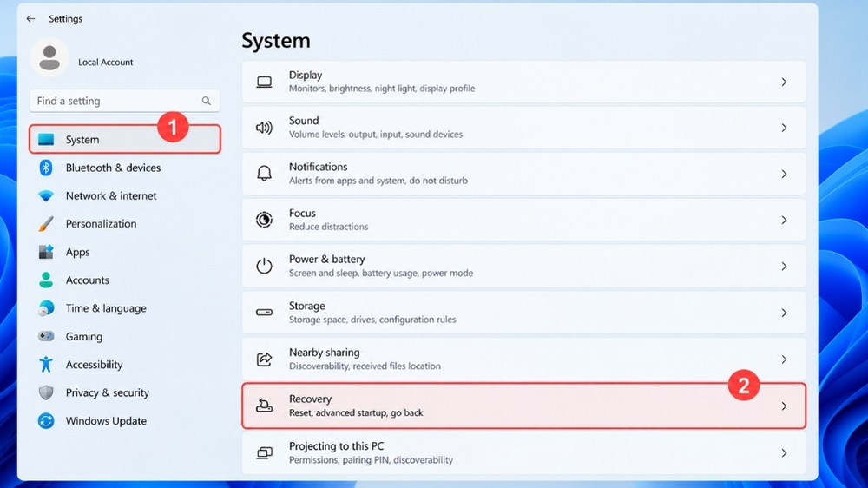
Task: Click the Power & battery power icon
Action: coord(264,266)
